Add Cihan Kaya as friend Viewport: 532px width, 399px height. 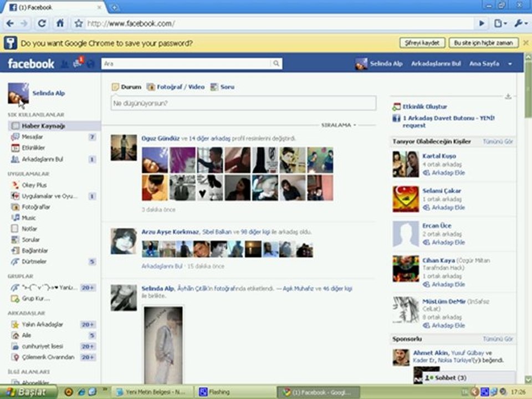448,284
